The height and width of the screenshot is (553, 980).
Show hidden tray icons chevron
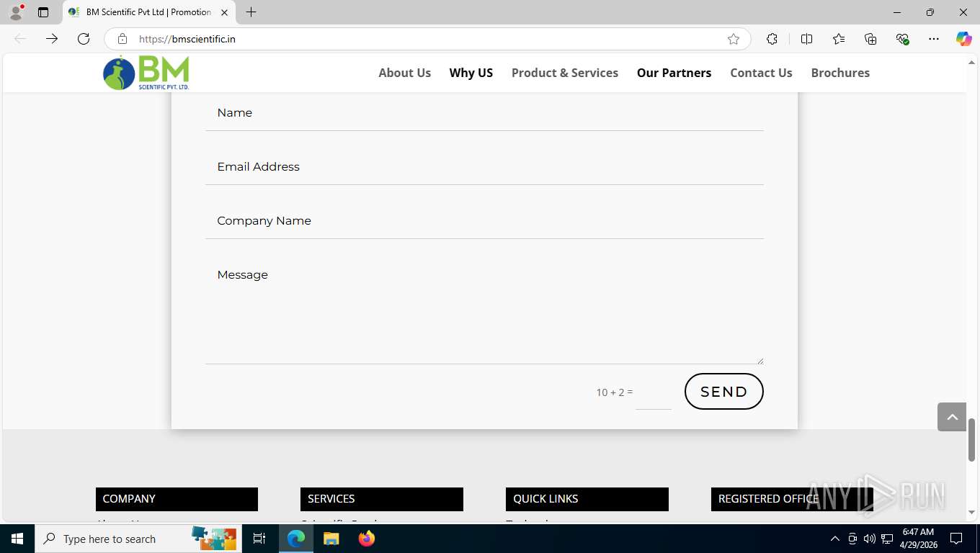pos(835,539)
